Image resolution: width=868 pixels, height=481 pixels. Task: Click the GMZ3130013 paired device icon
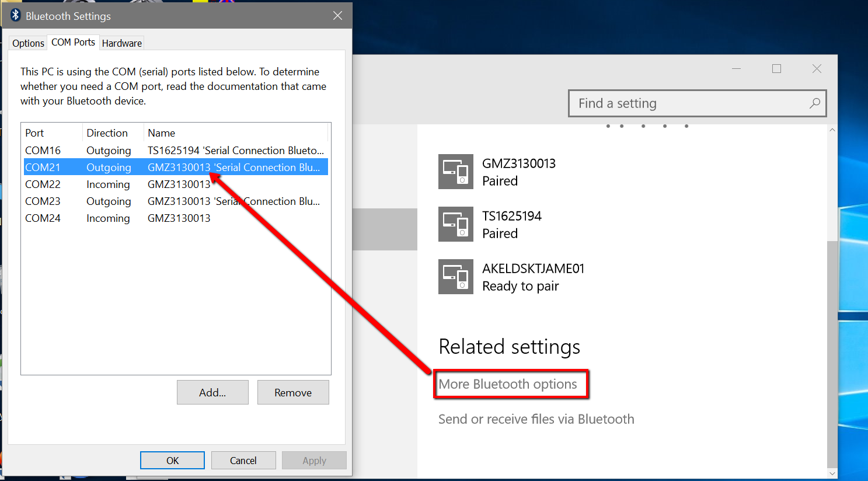456,172
